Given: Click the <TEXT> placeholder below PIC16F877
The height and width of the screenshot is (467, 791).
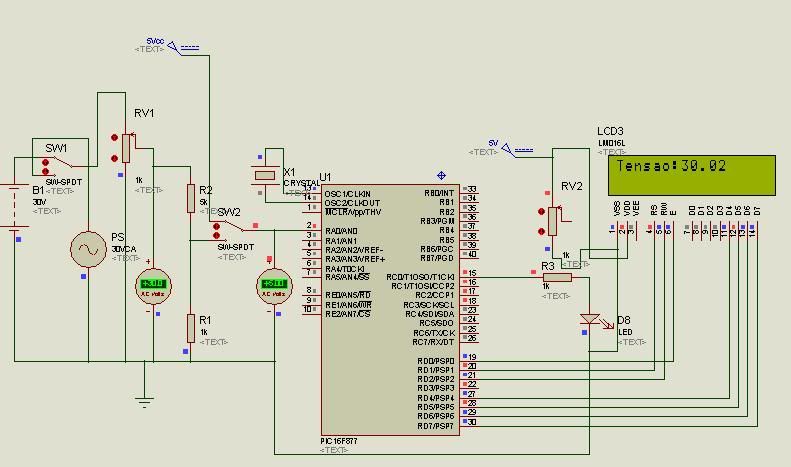Looking at the screenshot, I should (x=334, y=450).
